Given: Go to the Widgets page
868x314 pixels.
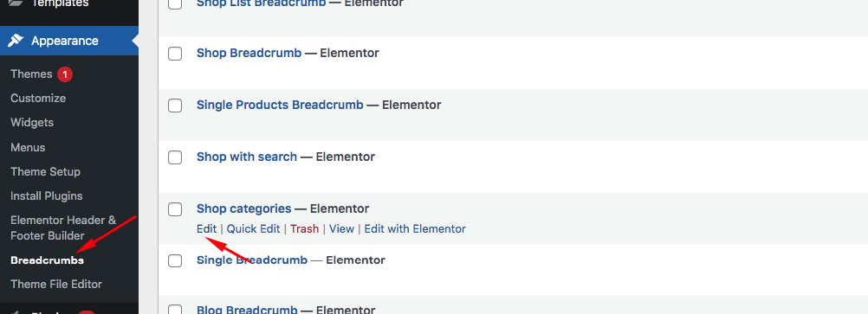Looking at the screenshot, I should coord(32,123).
